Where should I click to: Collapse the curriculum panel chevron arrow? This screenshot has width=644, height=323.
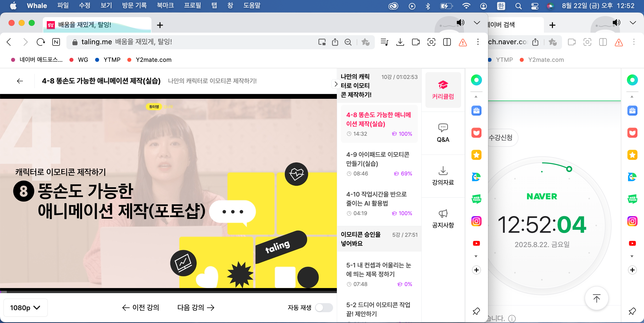coord(336,84)
